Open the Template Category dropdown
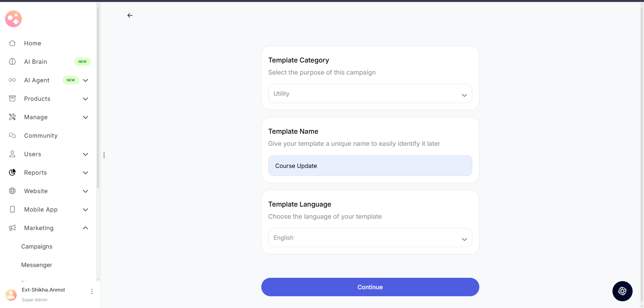644x308 pixels. (x=370, y=94)
